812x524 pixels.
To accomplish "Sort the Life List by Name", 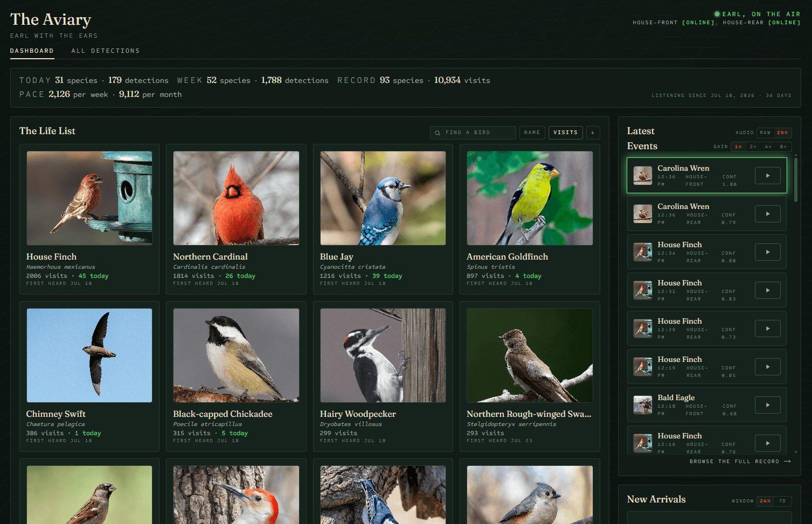I will pos(532,132).
